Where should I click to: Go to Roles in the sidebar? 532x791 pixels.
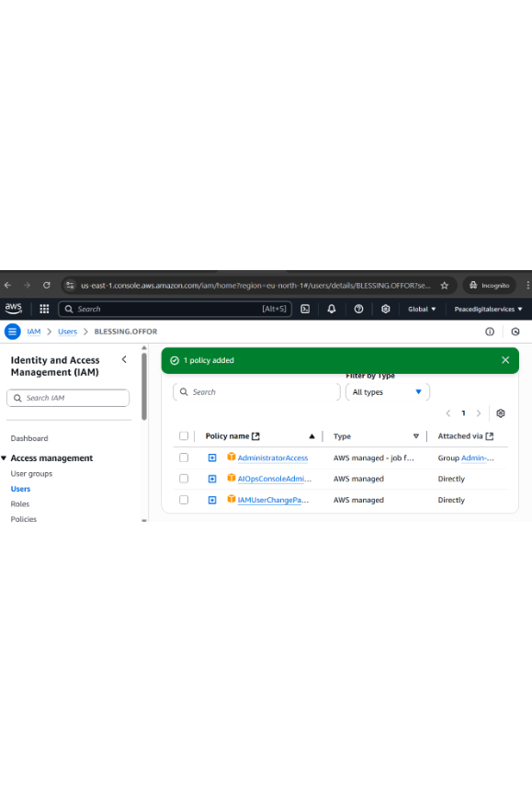pyautogui.click(x=20, y=504)
